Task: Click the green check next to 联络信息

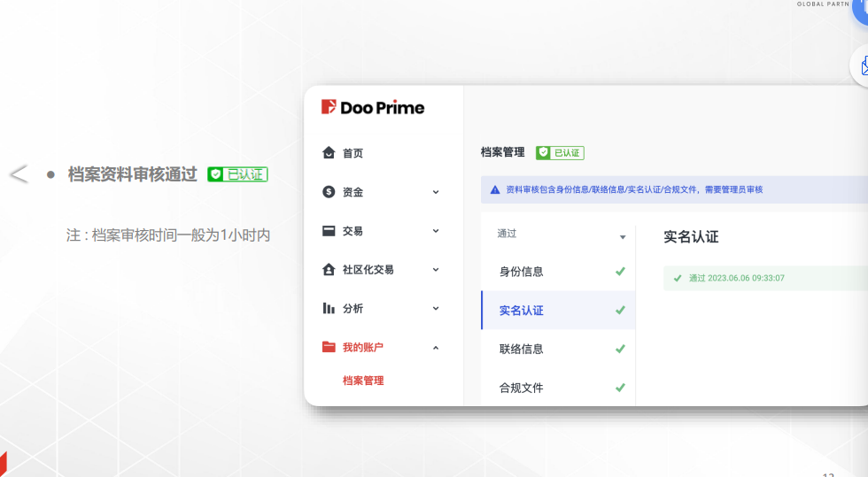Action: [x=620, y=350]
